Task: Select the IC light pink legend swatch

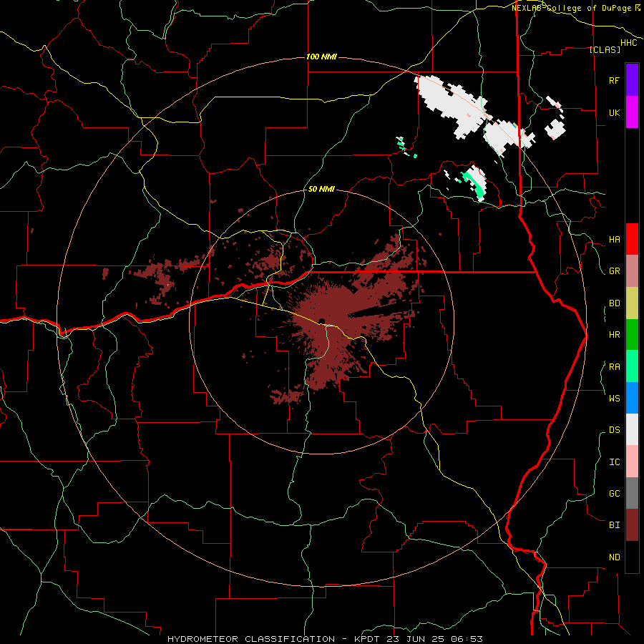Action: (632, 462)
